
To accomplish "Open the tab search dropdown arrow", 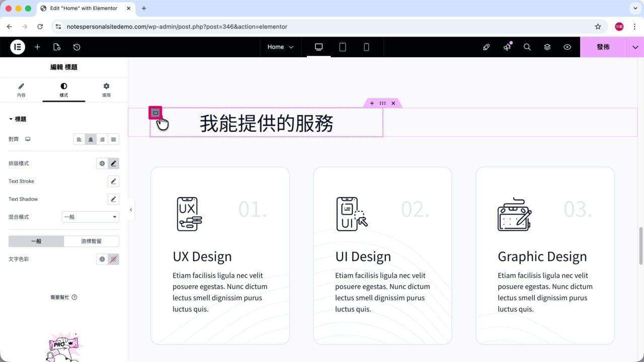I will point(635,9).
